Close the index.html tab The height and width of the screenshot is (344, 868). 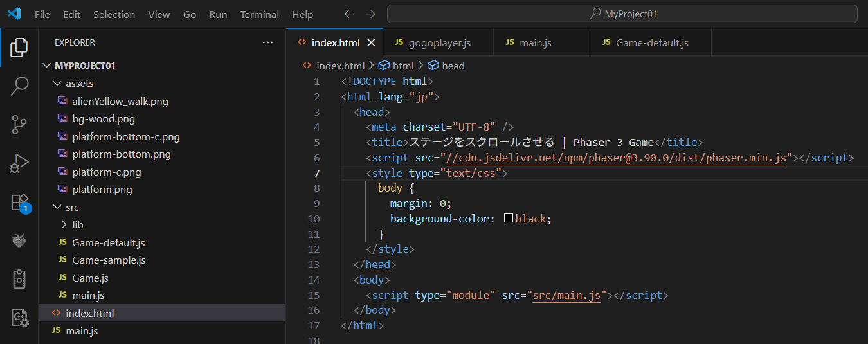tap(371, 43)
